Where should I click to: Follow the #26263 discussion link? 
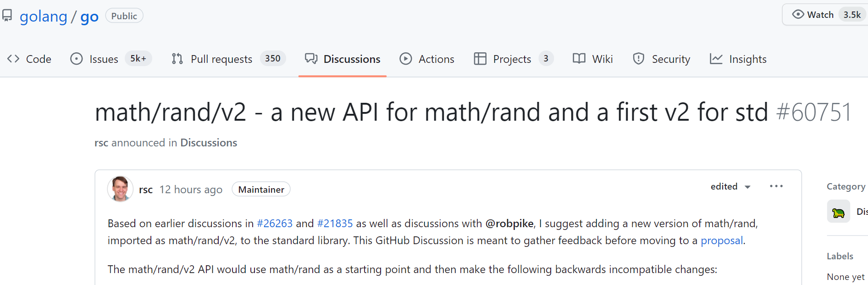(275, 224)
